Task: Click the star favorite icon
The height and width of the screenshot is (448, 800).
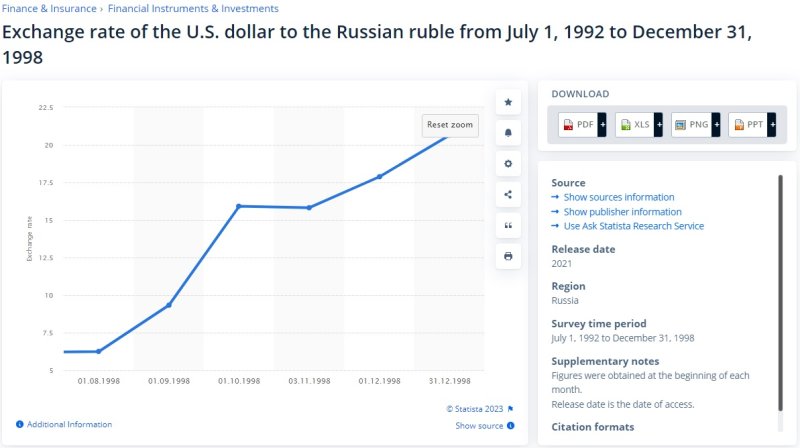Action: (508, 102)
